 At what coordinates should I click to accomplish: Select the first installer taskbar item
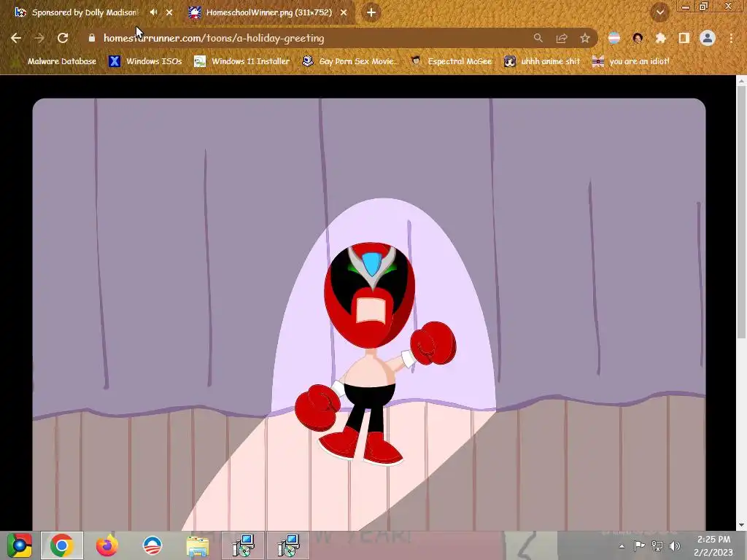(243, 545)
